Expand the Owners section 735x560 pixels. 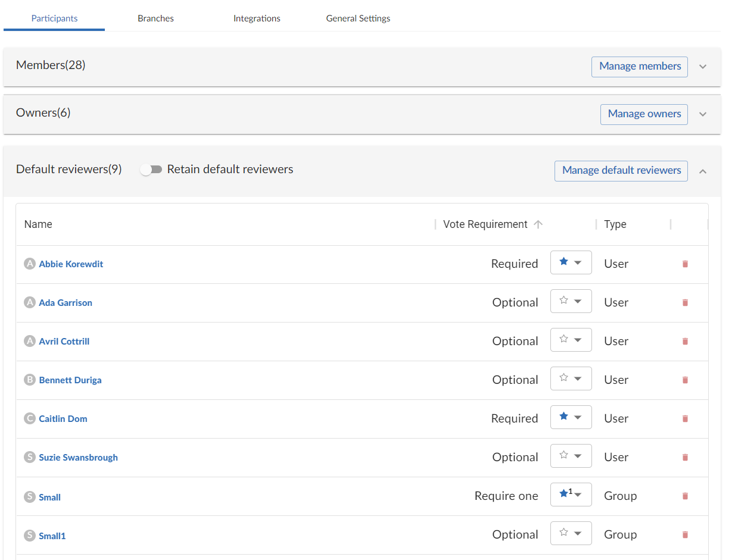click(703, 114)
